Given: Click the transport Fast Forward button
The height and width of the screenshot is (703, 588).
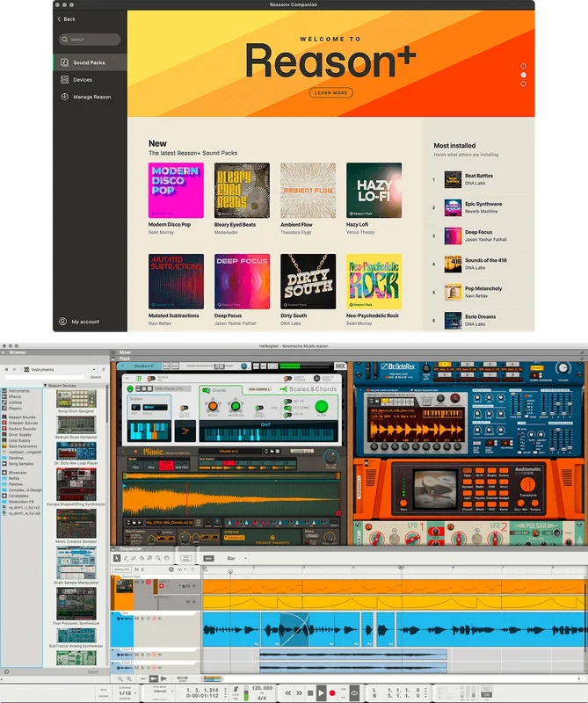Looking at the screenshot, I should tap(299, 692).
